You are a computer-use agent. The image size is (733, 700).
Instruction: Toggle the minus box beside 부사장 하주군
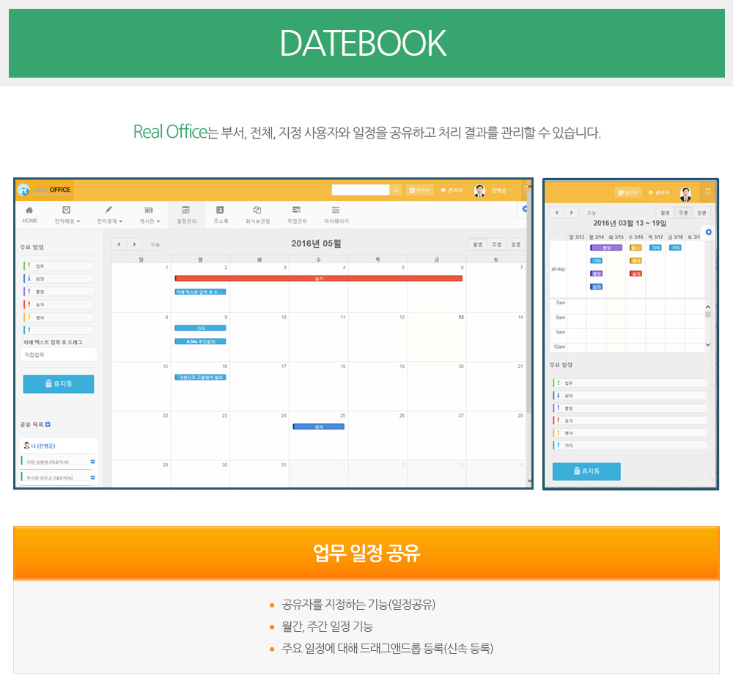pos(92,477)
